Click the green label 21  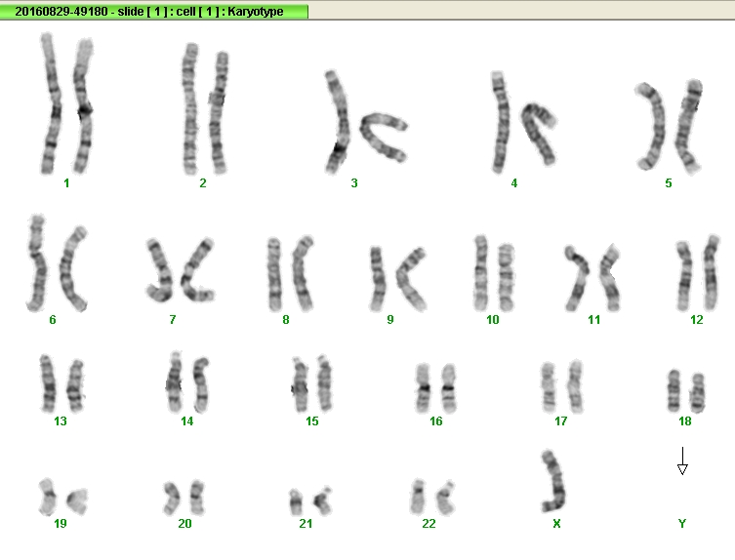tap(306, 524)
